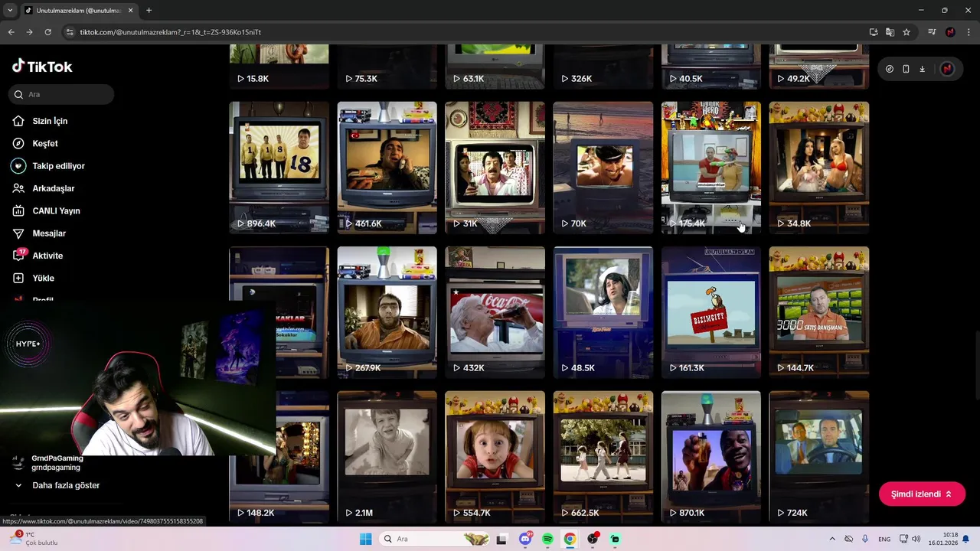Open CANLI Yayın live section
This screenshot has height=551, width=980.
[56, 210]
